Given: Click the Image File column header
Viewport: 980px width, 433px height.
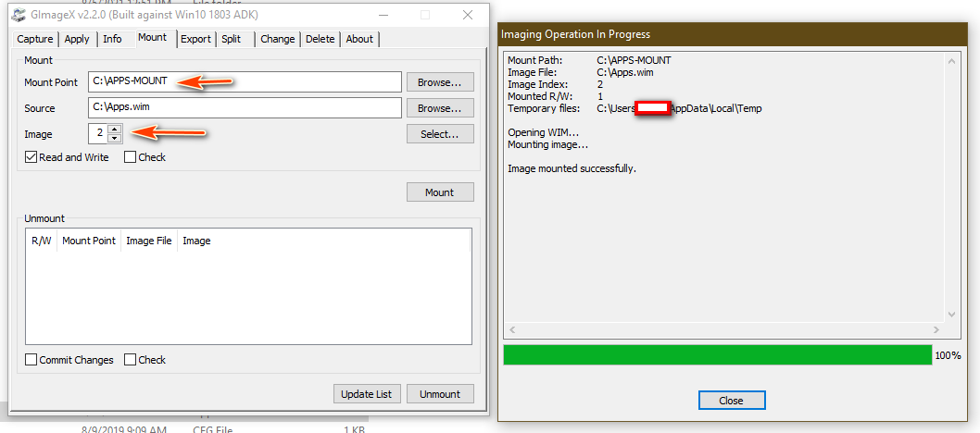Looking at the screenshot, I should [x=149, y=241].
